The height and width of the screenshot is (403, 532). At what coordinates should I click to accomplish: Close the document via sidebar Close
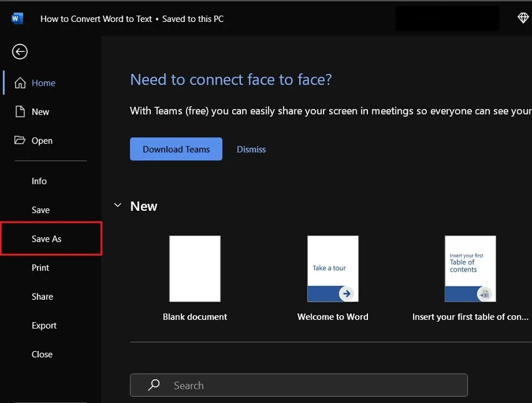coord(42,354)
